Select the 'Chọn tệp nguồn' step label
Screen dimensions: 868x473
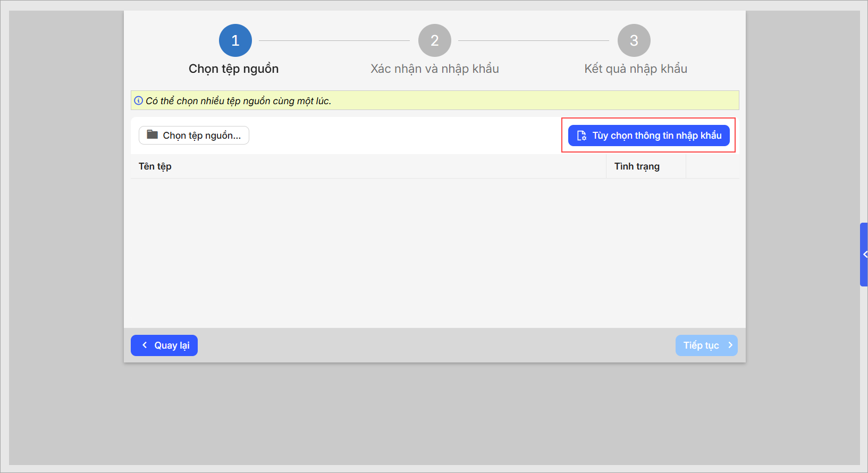[x=233, y=69]
